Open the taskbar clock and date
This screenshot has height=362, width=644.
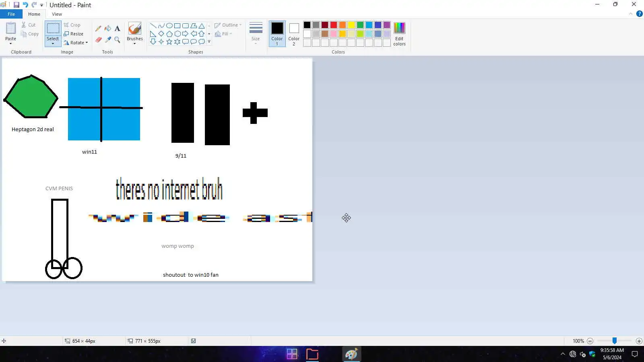tap(612, 354)
